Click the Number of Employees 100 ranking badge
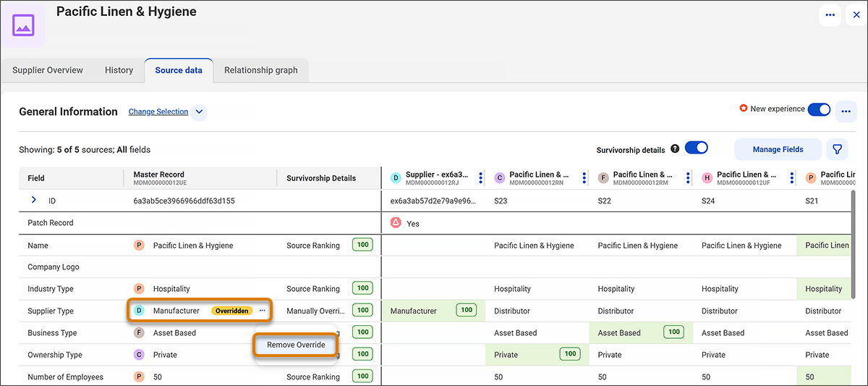 click(x=362, y=377)
